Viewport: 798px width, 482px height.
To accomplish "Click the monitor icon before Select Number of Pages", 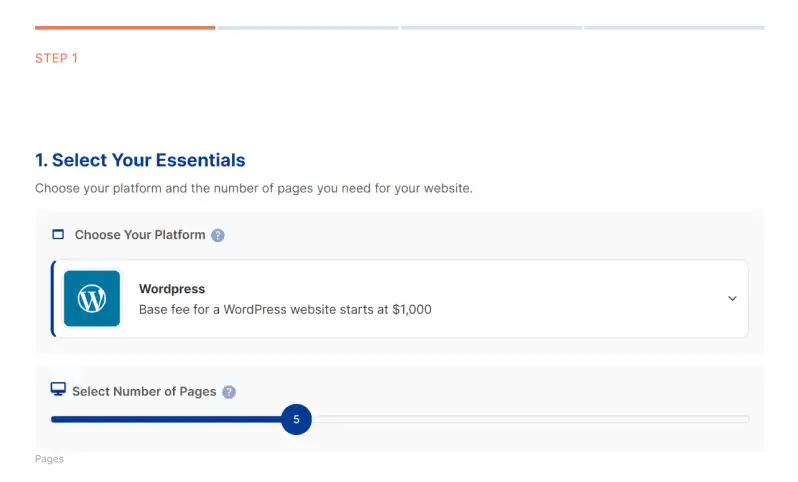I will 58,390.
